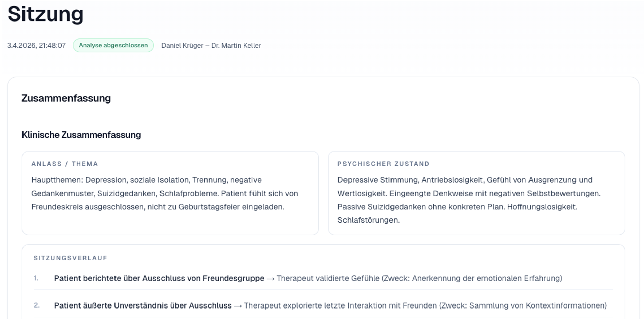Click "Therapeut explorierte letzte Interaktion mit Freunden" text

tap(340, 306)
